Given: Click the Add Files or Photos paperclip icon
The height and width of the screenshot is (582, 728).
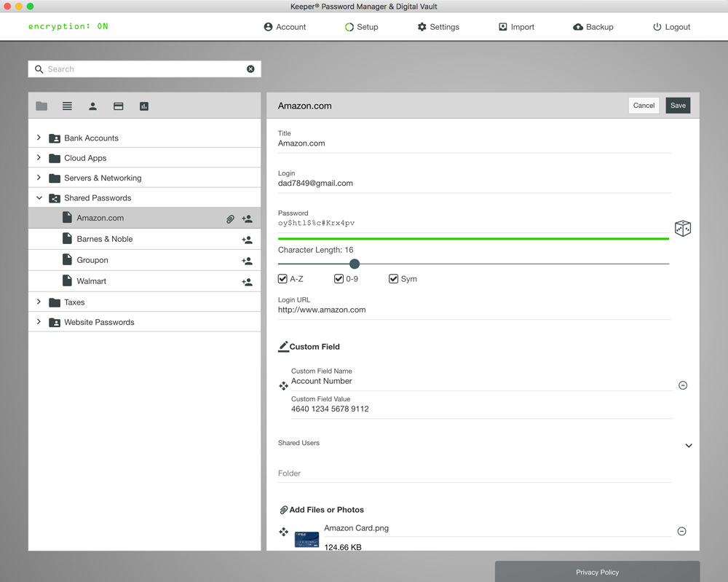Looking at the screenshot, I should point(284,510).
